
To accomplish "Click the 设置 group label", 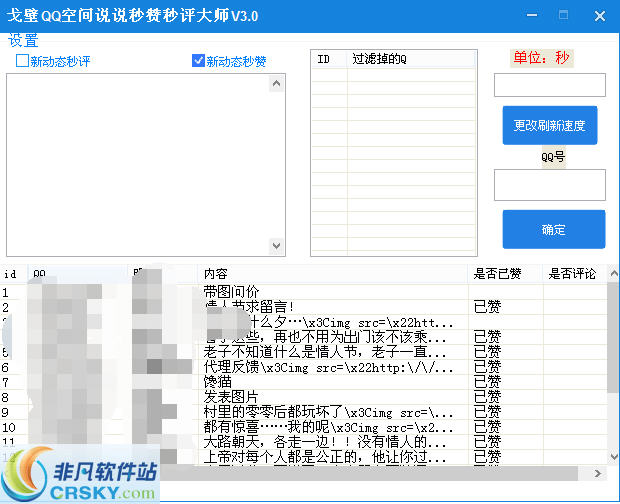I will 23,40.
